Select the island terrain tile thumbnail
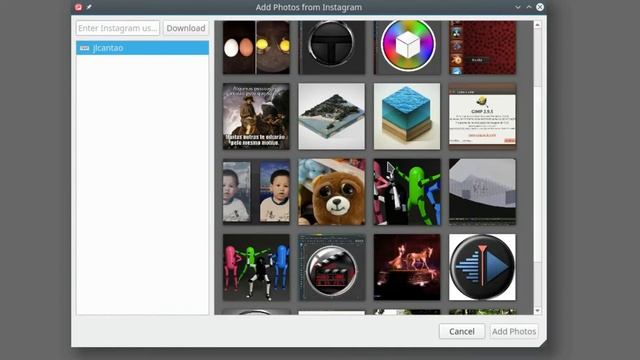Viewport: 640px width, 360px height. click(x=332, y=116)
